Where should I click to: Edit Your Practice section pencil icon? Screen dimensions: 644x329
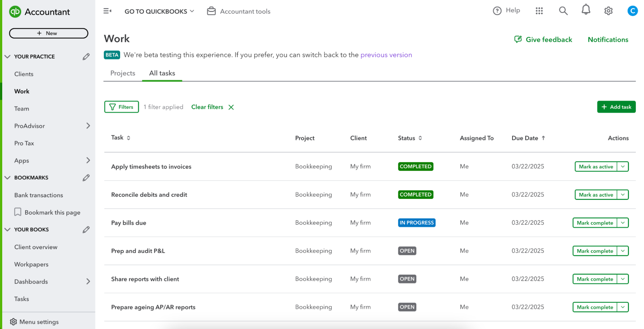pos(86,57)
